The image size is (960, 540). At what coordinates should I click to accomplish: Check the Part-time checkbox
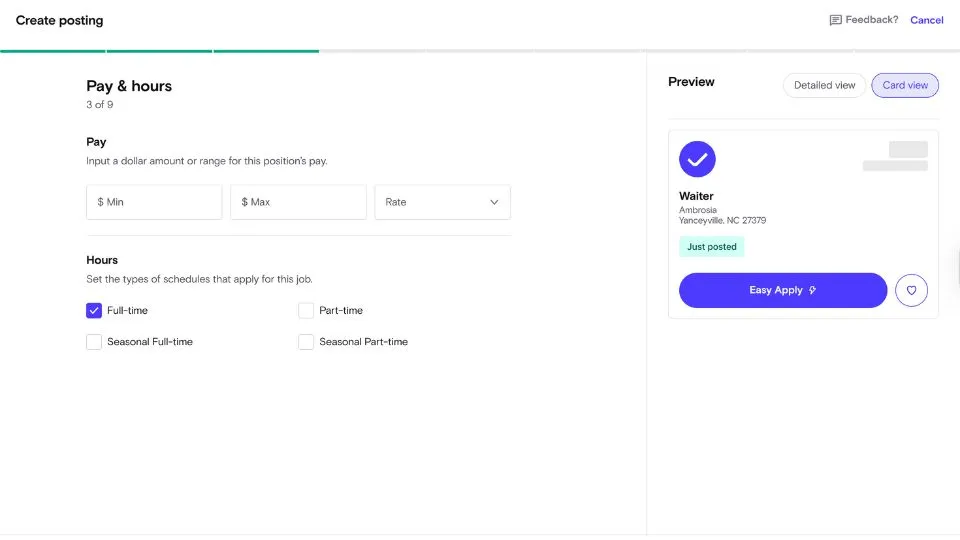(306, 310)
